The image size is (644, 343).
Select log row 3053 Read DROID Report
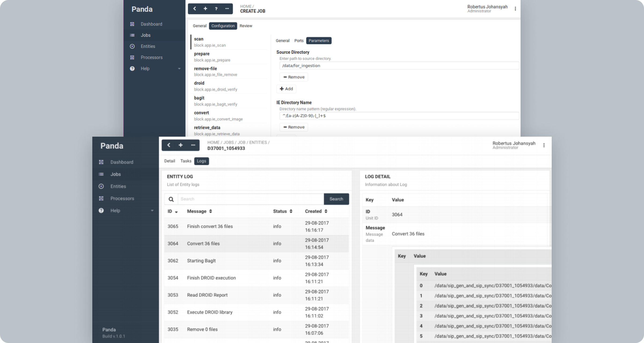click(x=257, y=295)
